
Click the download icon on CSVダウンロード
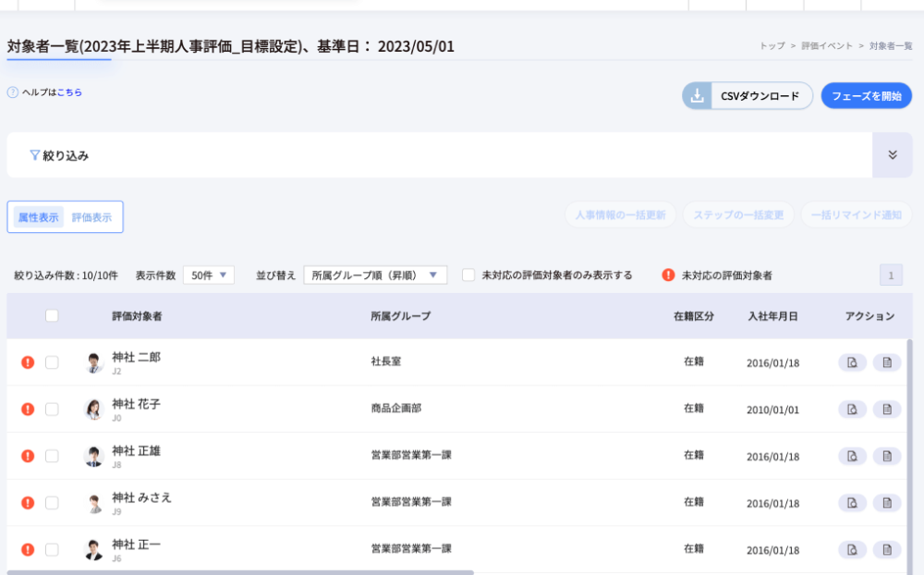(697, 96)
